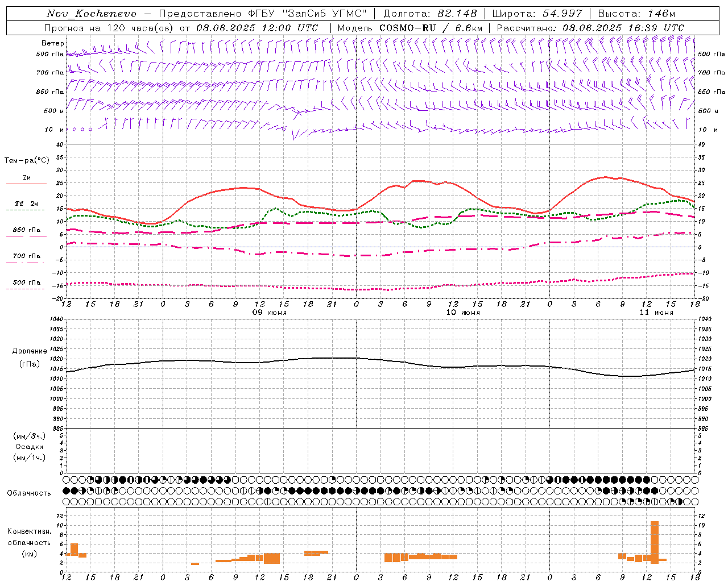Viewport: 728px width, 582px height.
Task: Click the "Td 2м" dew point legend label
Action: (x=27, y=203)
